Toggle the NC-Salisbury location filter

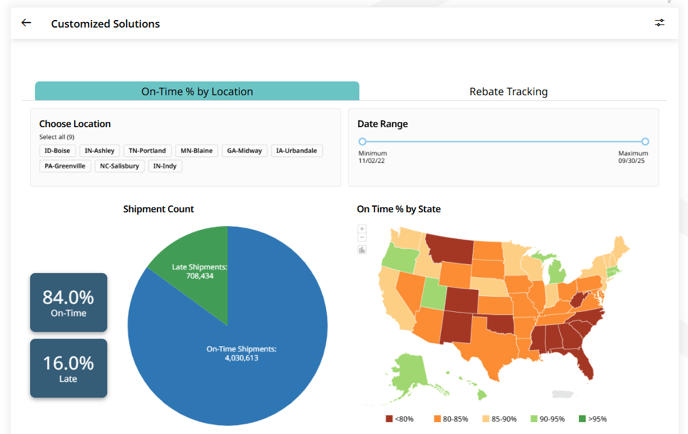[119, 166]
